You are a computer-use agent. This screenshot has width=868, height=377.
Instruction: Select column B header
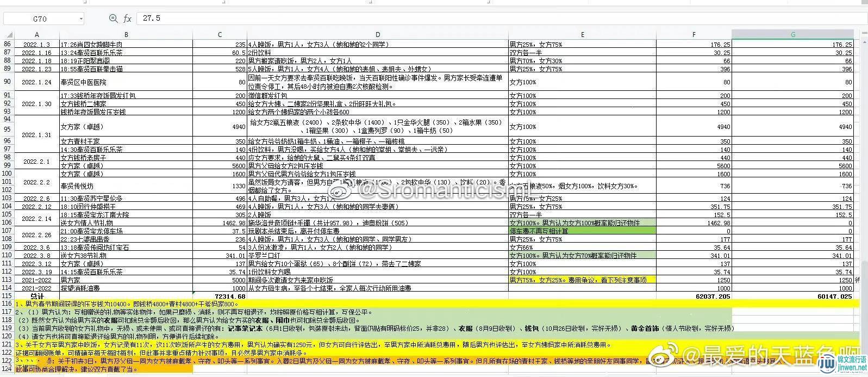point(126,35)
